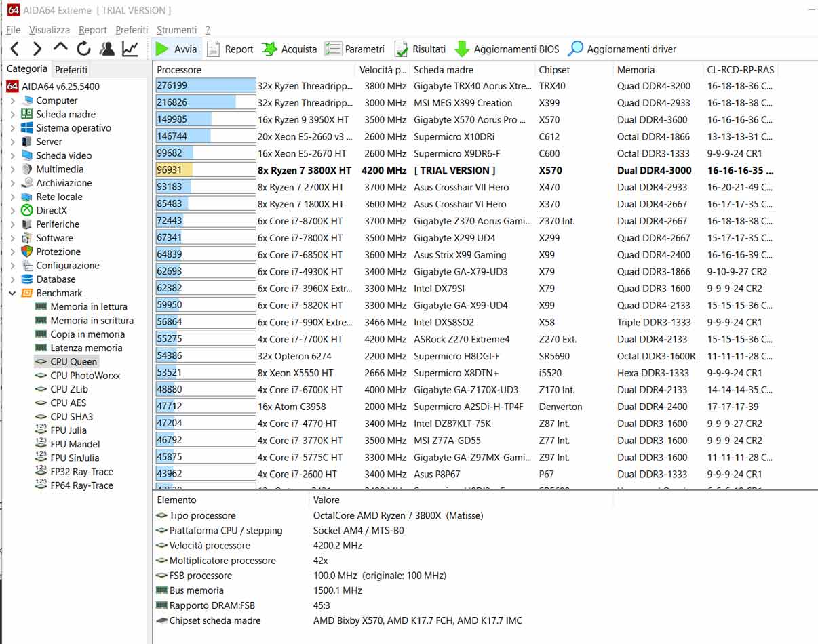Click the refresh icon in toolbar
The image size is (818, 644).
coord(83,49)
